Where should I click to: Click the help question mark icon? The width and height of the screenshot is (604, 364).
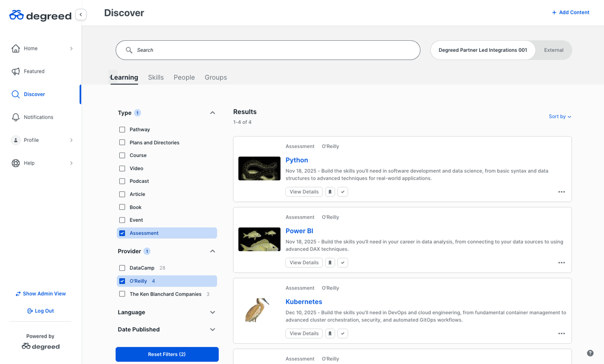[590, 353]
